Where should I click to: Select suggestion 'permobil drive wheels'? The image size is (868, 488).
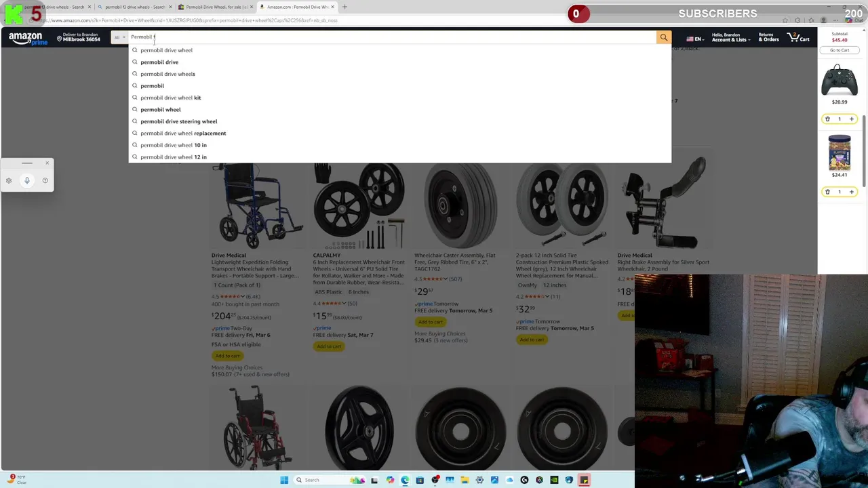400,74
